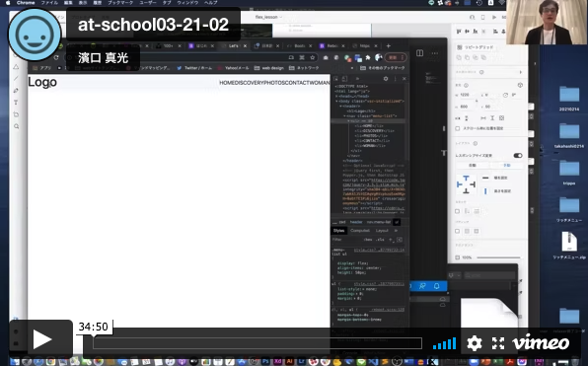Click the bookmark star in Chrome address bar
Image resolution: width=588 pixels, height=366 pixels.
(x=313, y=57)
